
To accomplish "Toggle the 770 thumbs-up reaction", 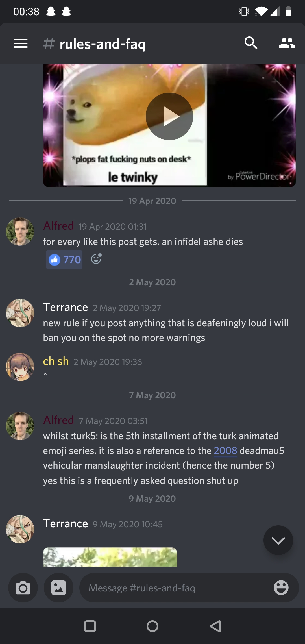I will pos(64,259).
